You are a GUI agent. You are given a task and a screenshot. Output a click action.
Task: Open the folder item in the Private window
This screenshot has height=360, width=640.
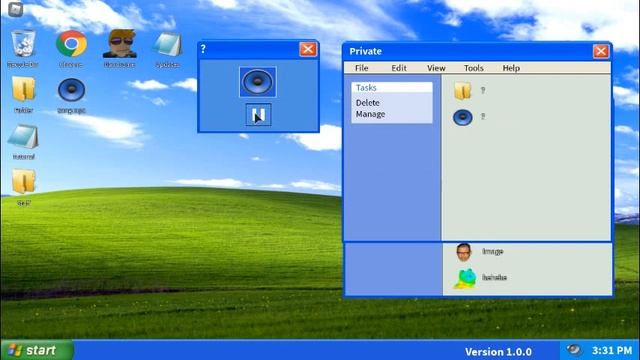[462, 90]
